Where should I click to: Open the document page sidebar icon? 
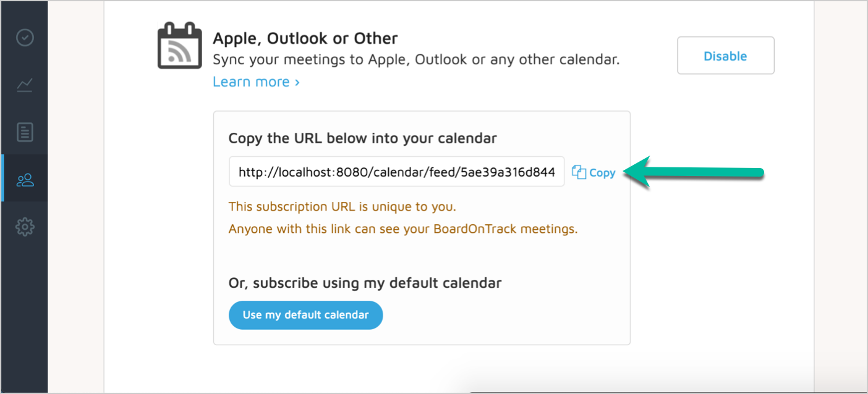[x=25, y=132]
